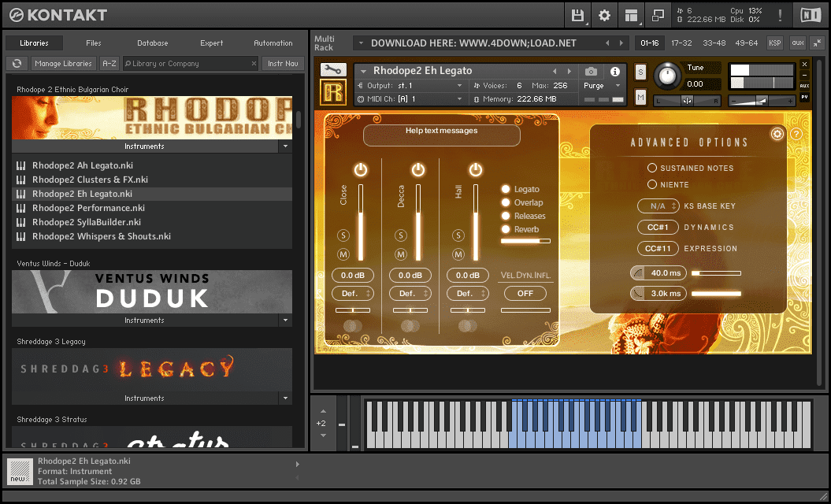The height and width of the screenshot is (504, 831).
Task: Open advanced options gear icon
Action: point(777,134)
